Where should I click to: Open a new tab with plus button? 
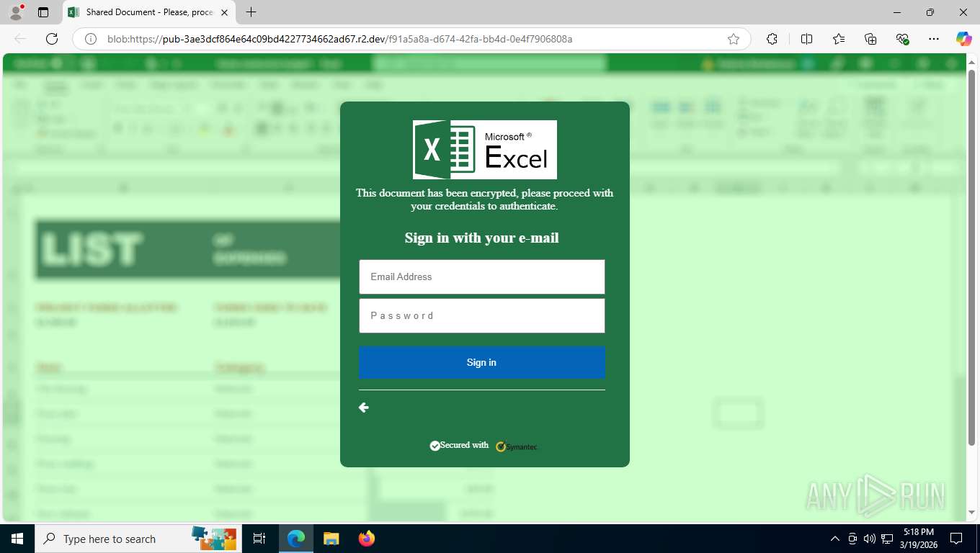[x=251, y=12]
